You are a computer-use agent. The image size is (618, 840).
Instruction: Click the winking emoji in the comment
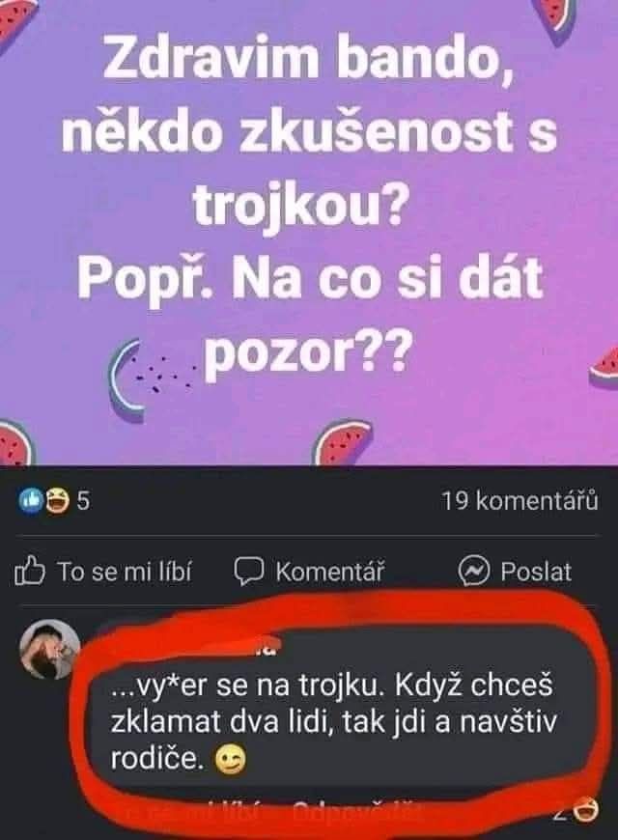click(x=231, y=760)
